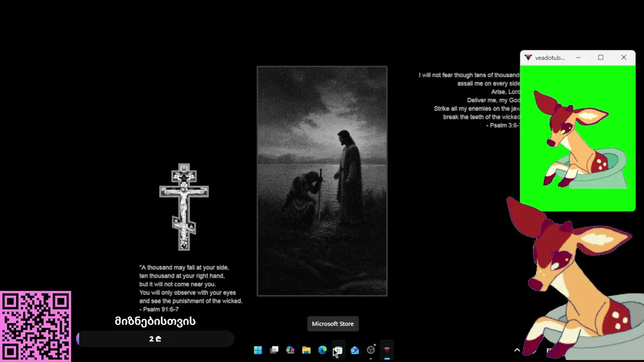Image resolution: width=644 pixels, height=362 pixels.
Task: Launch Microsoft Edge browser
Action: (x=323, y=350)
